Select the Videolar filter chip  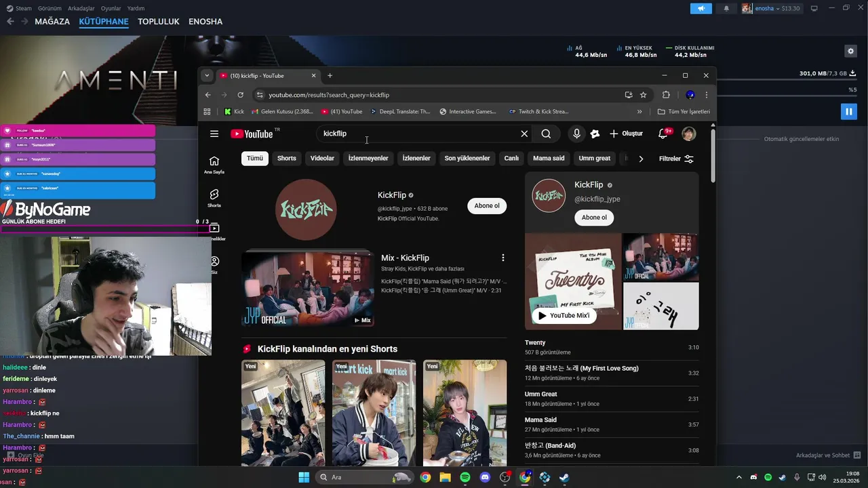point(322,159)
